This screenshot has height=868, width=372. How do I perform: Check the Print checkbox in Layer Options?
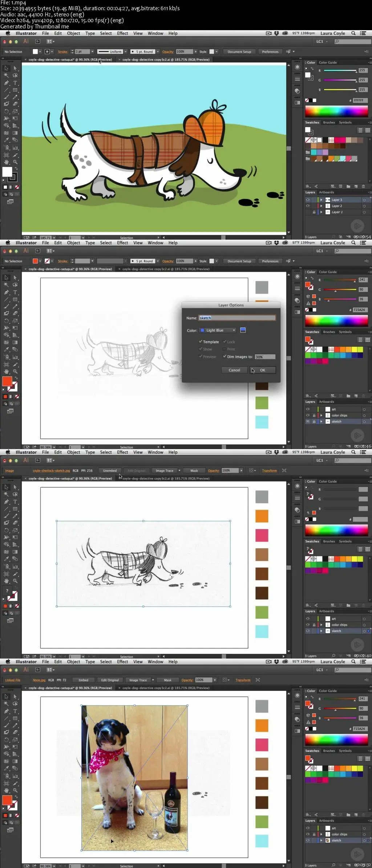[225, 349]
